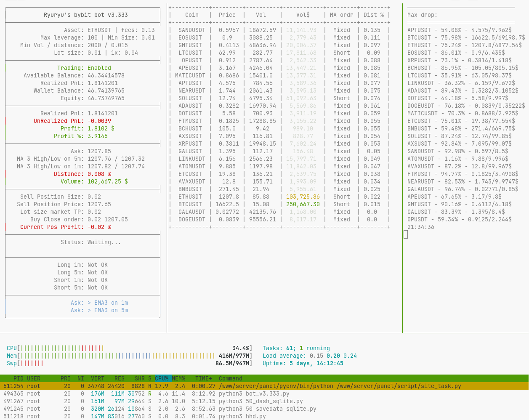Screen dimensions: 529x420
Task: Click the "Vol$" column header
Action: pyautogui.click(x=303, y=15)
